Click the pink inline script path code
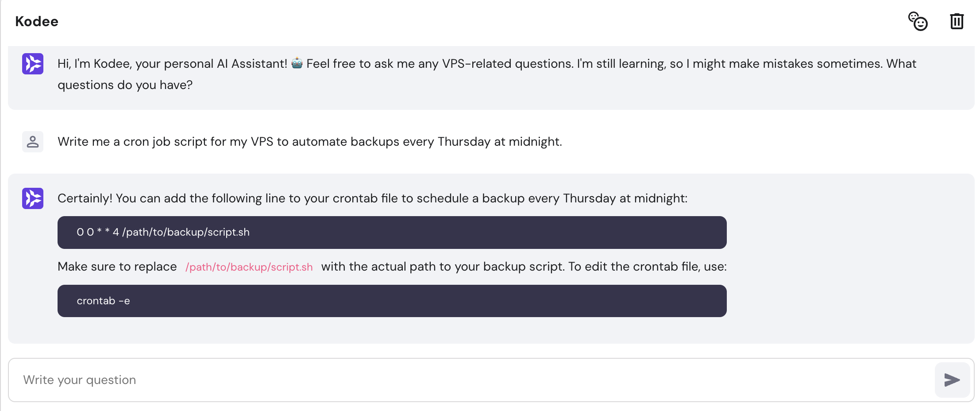The image size is (980, 411). 249,267
